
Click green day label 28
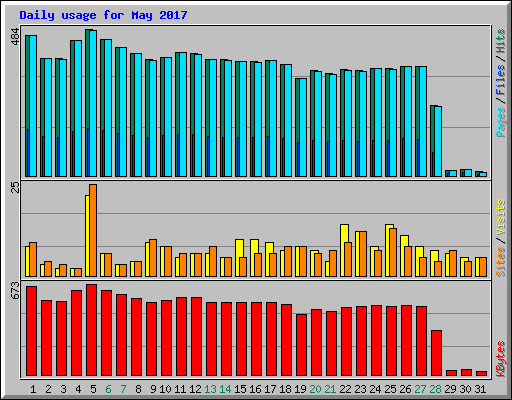pos(435,389)
